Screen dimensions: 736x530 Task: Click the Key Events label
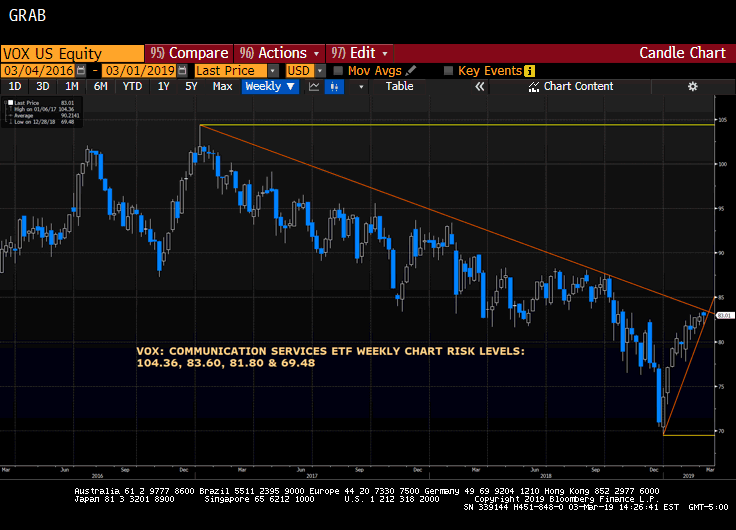(490, 71)
